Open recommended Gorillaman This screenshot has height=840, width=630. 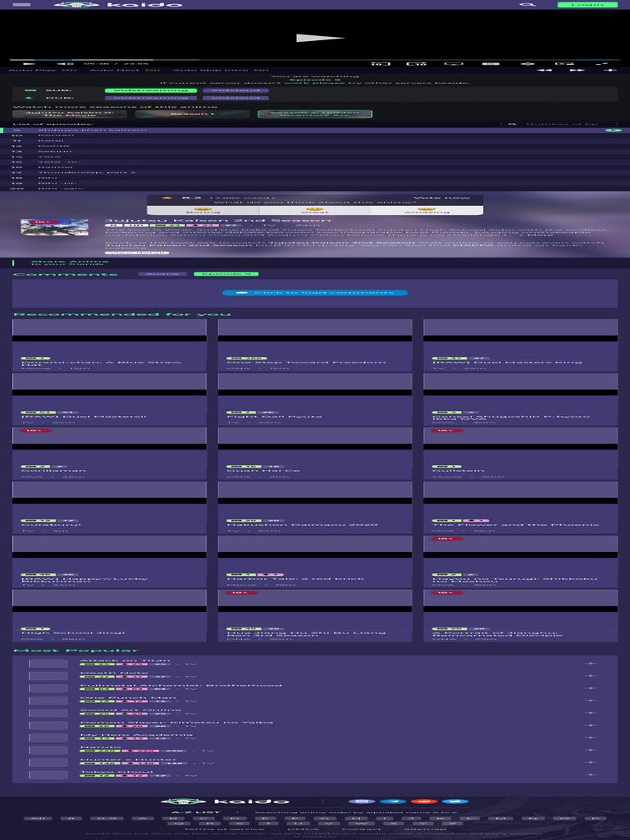click(x=53, y=470)
